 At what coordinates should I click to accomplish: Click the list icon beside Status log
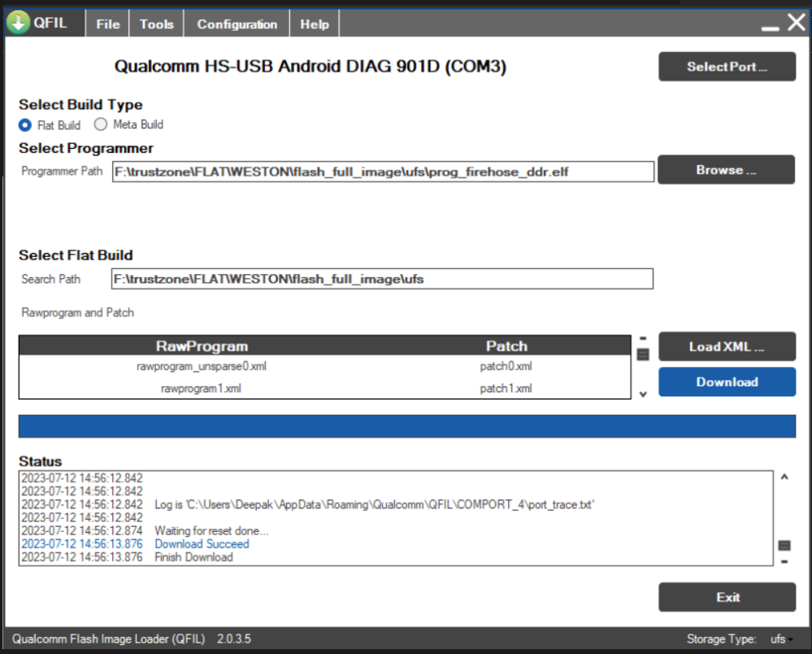tap(784, 545)
